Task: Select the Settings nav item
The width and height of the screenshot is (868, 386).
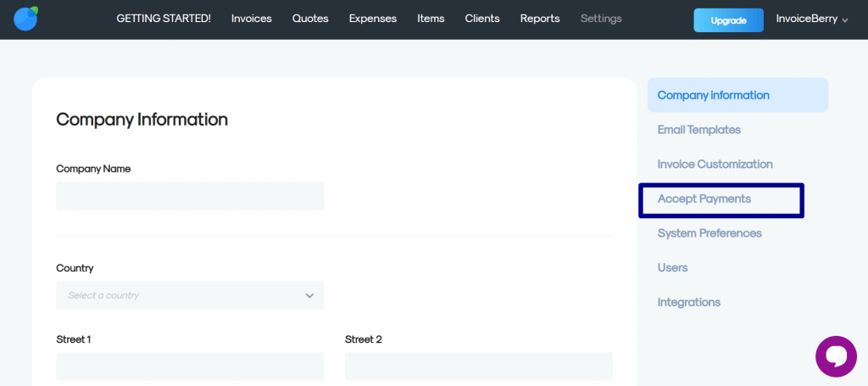Action: (601, 19)
